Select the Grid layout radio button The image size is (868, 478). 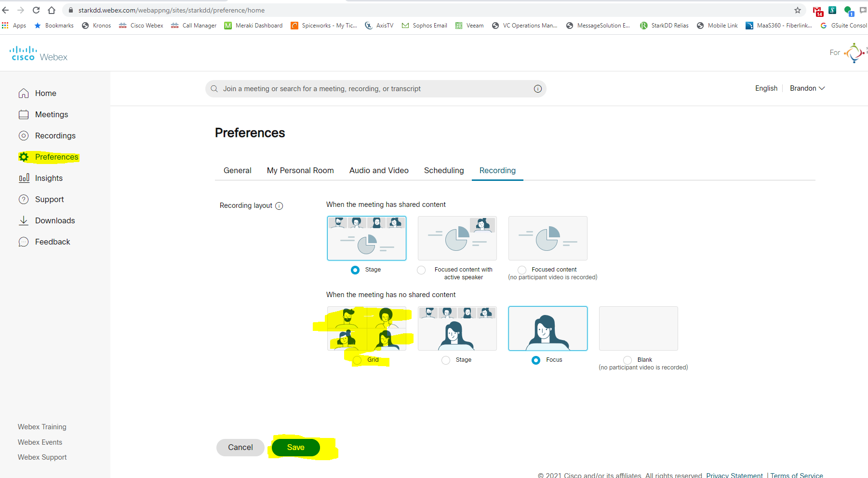pyautogui.click(x=357, y=360)
